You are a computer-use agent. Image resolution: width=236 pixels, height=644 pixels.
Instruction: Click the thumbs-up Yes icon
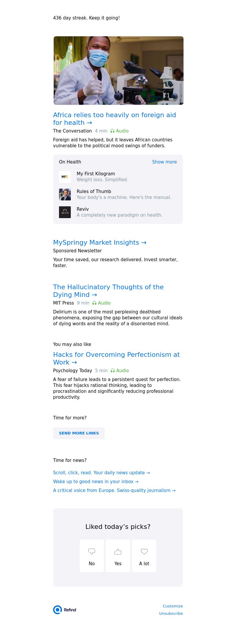[118, 551]
